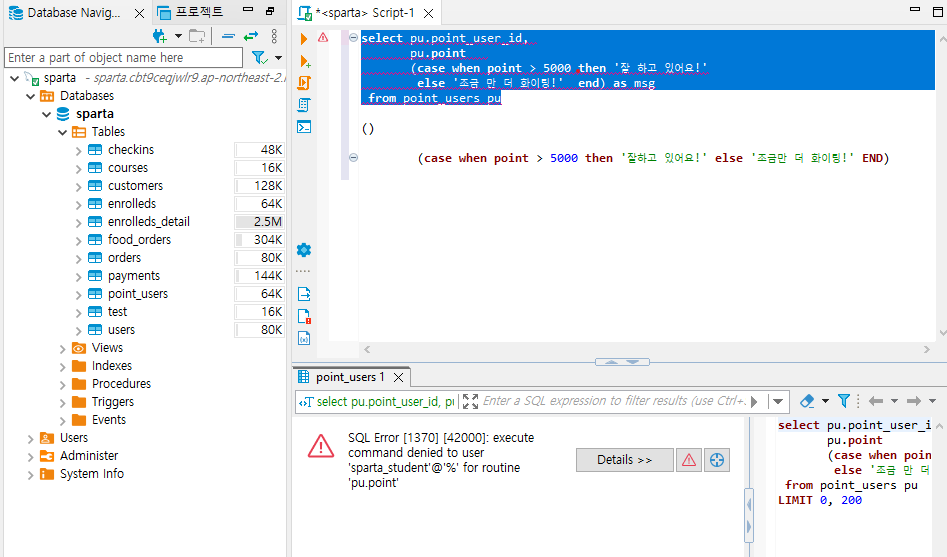Open eraser options dropdown arrow
This screenshot has height=557, width=947.
[x=826, y=401]
